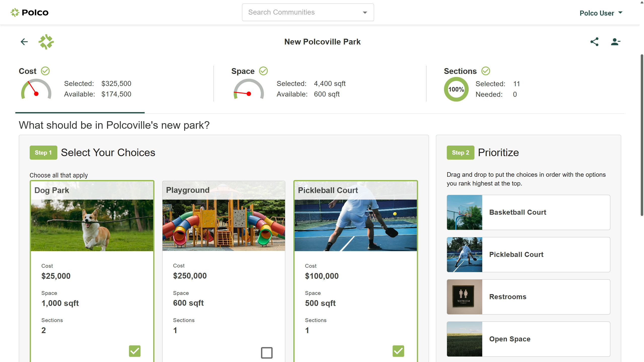Check the Playground checkbox
This screenshot has width=644, height=362.
tap(267, 352)
